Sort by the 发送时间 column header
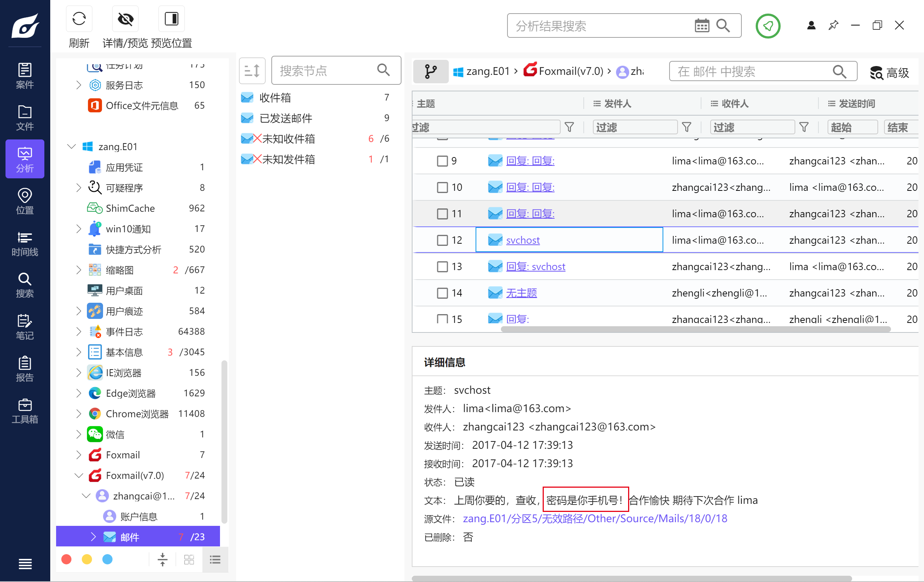This screenshot has width=924, height=582. pos(857,103)
